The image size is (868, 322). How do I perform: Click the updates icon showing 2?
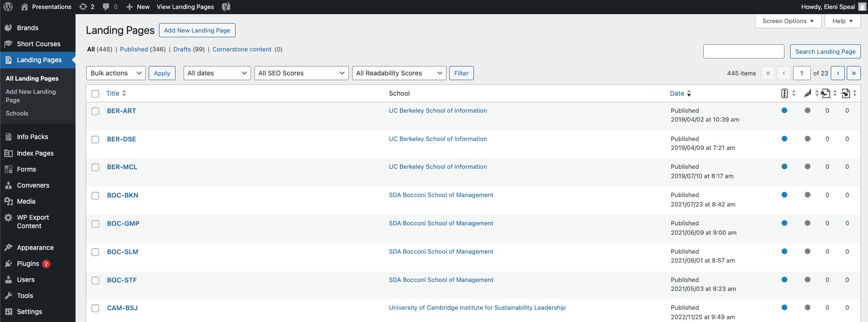[x=86, y=7]
